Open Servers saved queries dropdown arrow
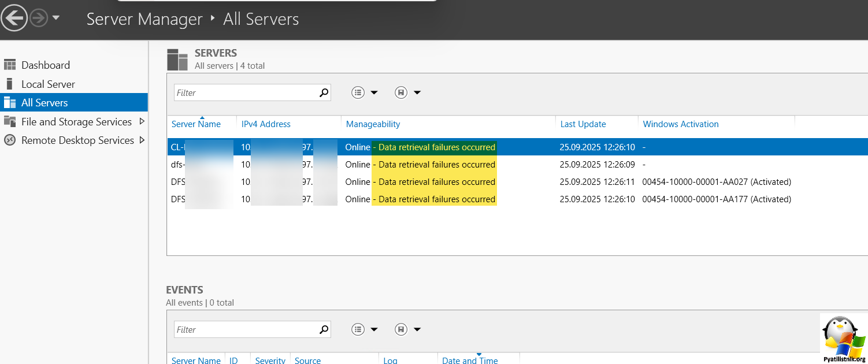 (x=417, y=92)
